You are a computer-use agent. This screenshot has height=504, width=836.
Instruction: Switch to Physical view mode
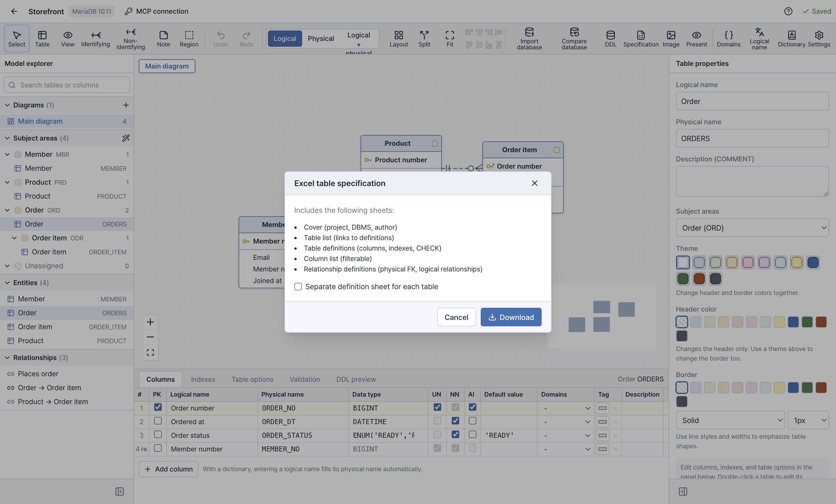(x=321, y=38)
